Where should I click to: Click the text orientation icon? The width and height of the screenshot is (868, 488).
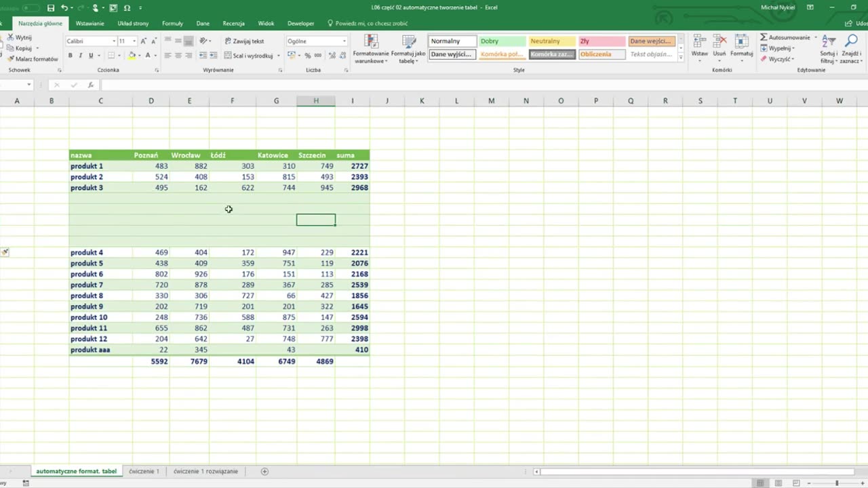coord(203,41)
